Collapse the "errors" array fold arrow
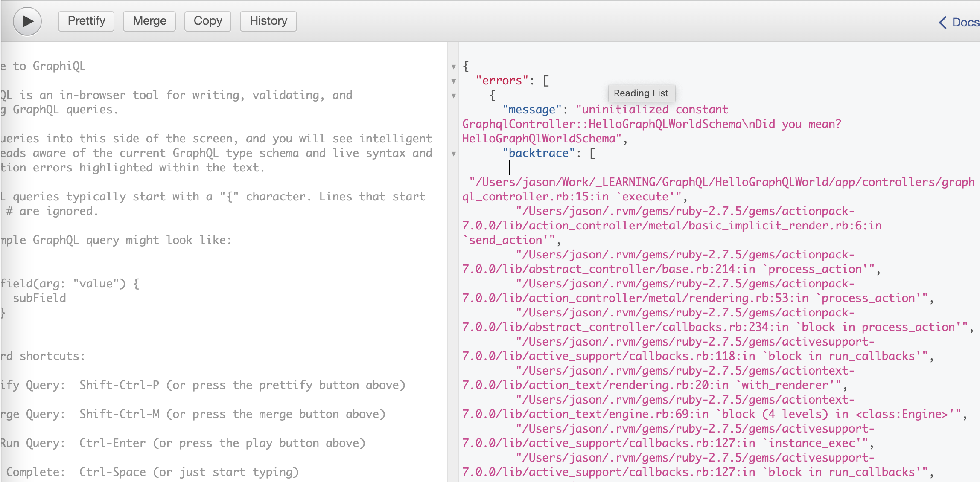The height and width of the screenshot is (482, 980). [453, 81]
